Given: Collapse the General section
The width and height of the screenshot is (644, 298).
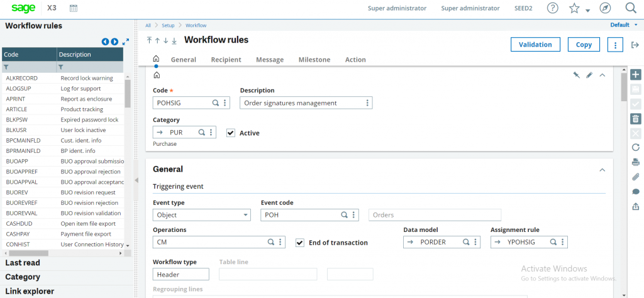Looking at the screenshot, I should click(x=602, y=170).
